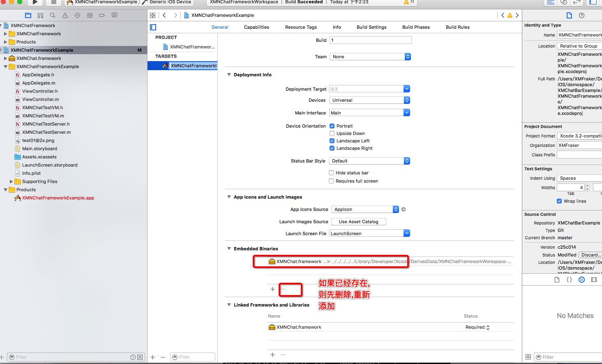
Task: Switch to the Build Rules tab
Action: [457, 27]
